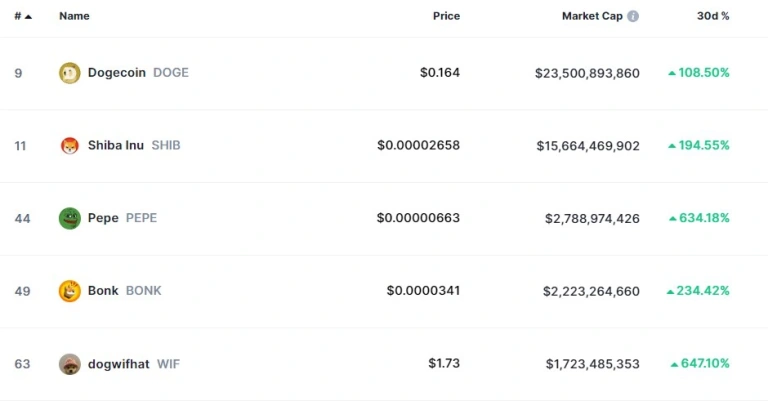The image size is (768, 401).
Task: Click the Pepe frog logo icon
Action: coord(70,218)
